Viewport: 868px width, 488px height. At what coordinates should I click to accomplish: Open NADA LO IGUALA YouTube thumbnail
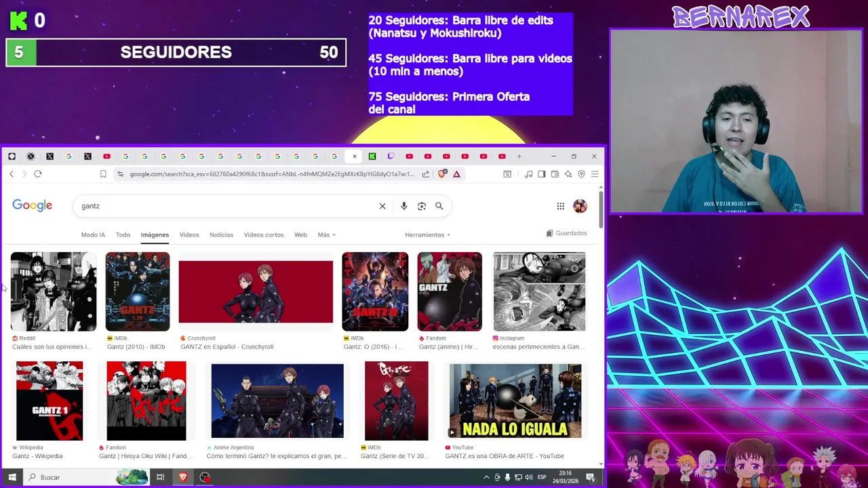pyautogui.click(x=515, y=401)
